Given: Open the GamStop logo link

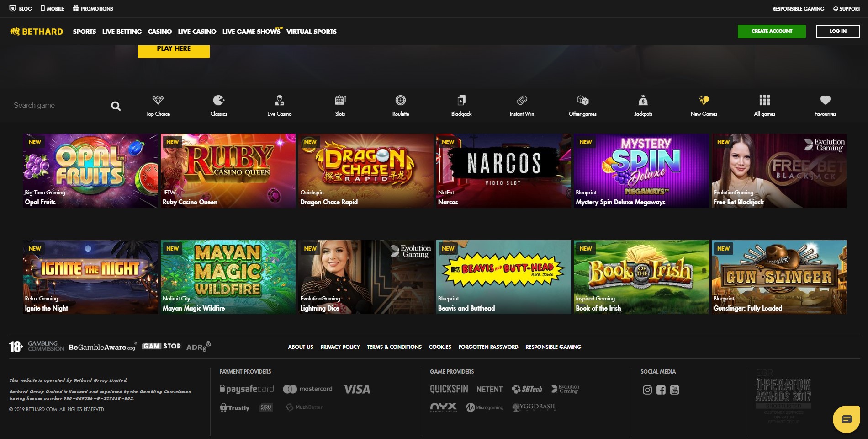Looking at the screenshot, I should pos(161,346).
